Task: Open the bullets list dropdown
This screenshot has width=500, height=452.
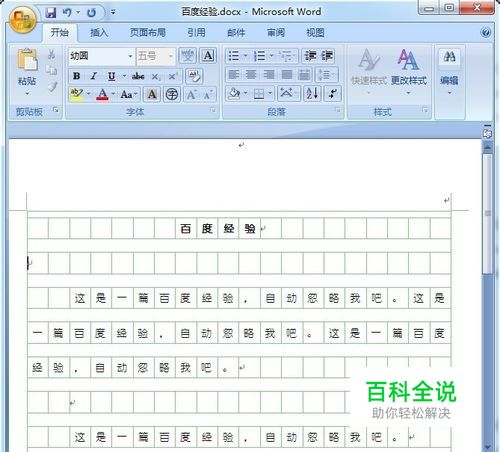Action: (245, 56)
